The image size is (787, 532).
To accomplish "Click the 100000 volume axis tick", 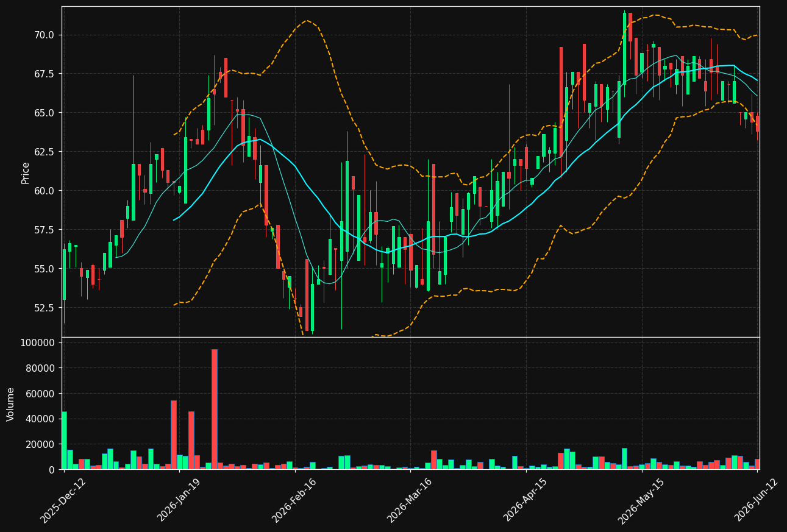I will 38,342.
